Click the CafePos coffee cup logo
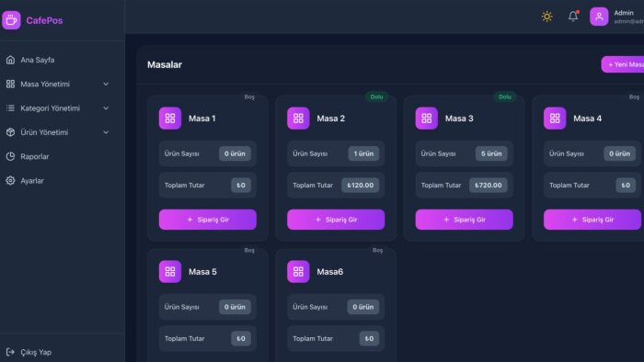 (x=11, y=20)
